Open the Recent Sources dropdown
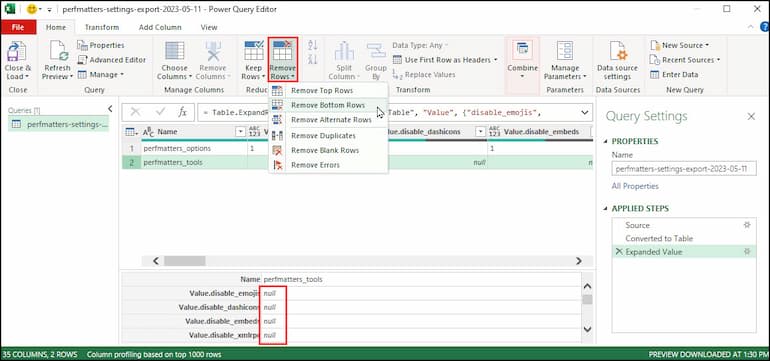 pos(685,60)
